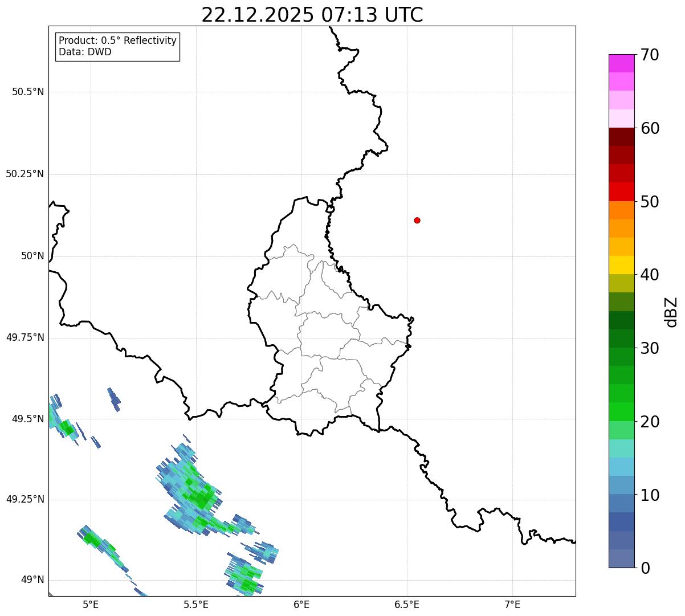Select the 50.5°N latitude tick label

pyautogui.click(x=28, y=92)
